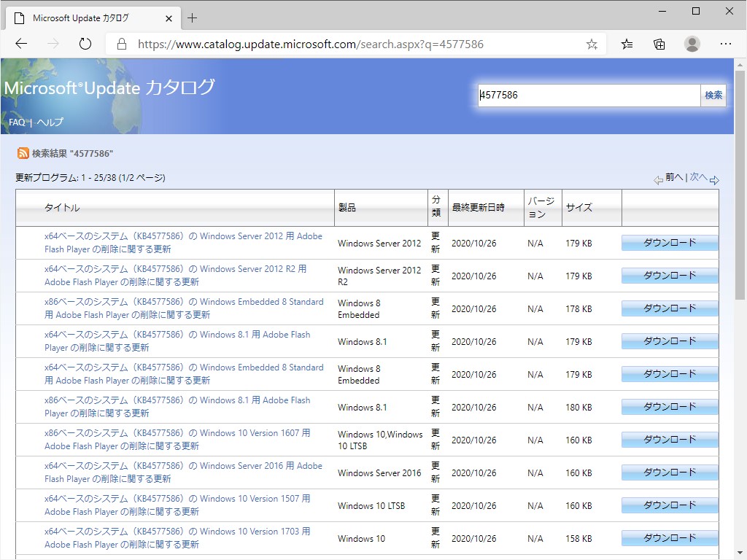Select the Microsoft Update カタログ browser tab

88,18
